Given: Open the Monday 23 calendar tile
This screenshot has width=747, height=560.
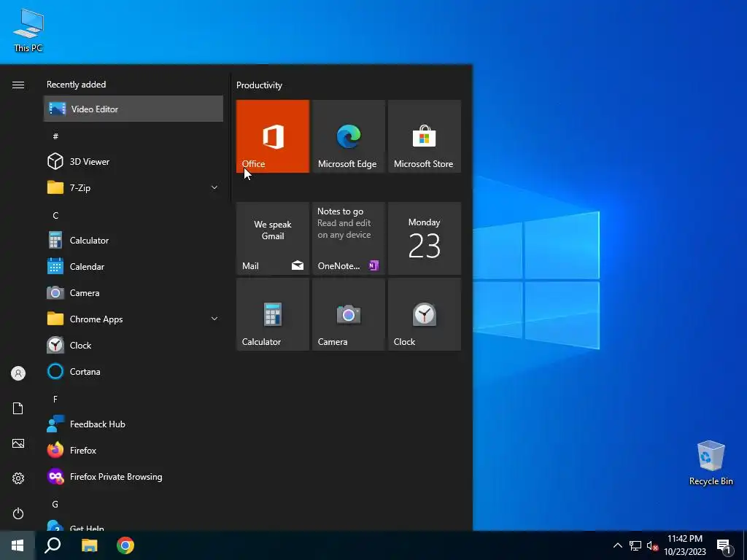Looking at the screenshot, I should pyautogui.click(x=425, y=238).
